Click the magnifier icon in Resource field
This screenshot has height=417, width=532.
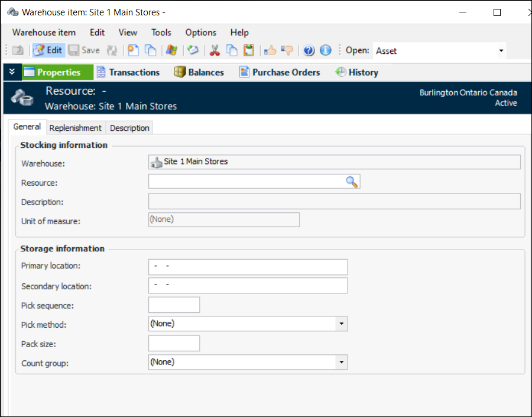pos(352,182)
